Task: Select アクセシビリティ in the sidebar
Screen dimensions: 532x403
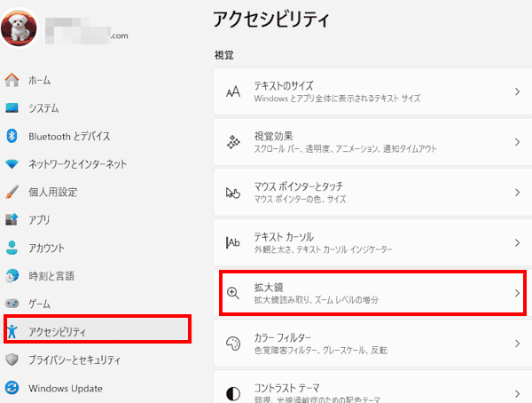Action: [57, 332]
